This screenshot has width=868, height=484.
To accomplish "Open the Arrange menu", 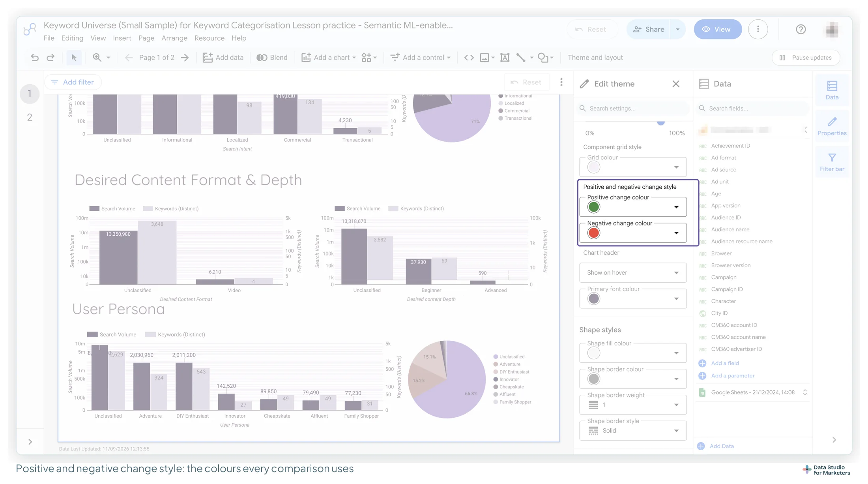I will pos(174,38).
